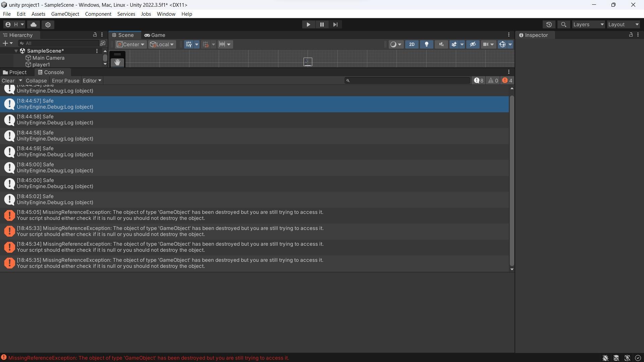Click the search icon next to Layers
This screenshot has height=362, width=644.
point(563,24)
